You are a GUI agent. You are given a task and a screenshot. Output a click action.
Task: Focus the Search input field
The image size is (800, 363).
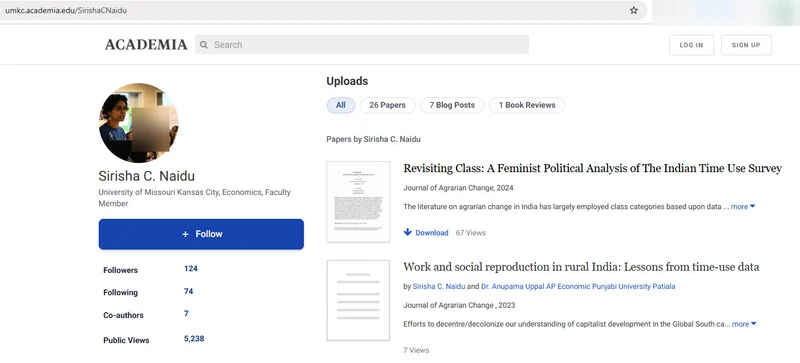(362, 44)
